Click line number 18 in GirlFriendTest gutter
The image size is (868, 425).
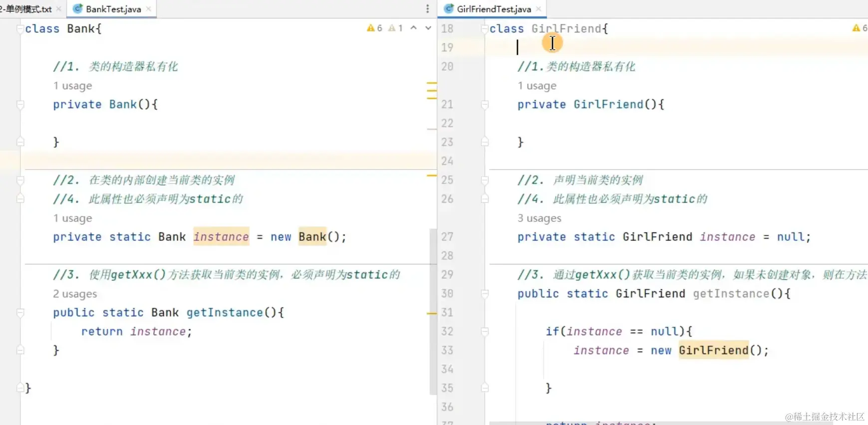coord(447,29)
